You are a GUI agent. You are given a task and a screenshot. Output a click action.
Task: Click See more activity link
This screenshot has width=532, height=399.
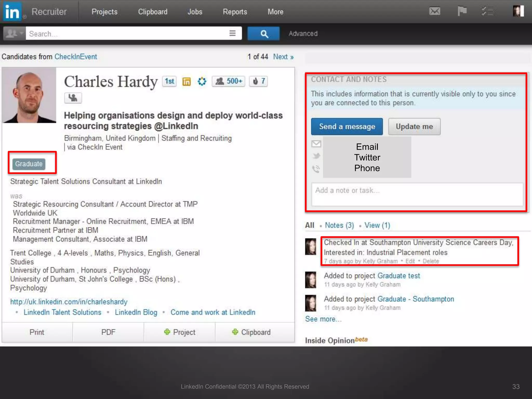click(x=323, y=319)
